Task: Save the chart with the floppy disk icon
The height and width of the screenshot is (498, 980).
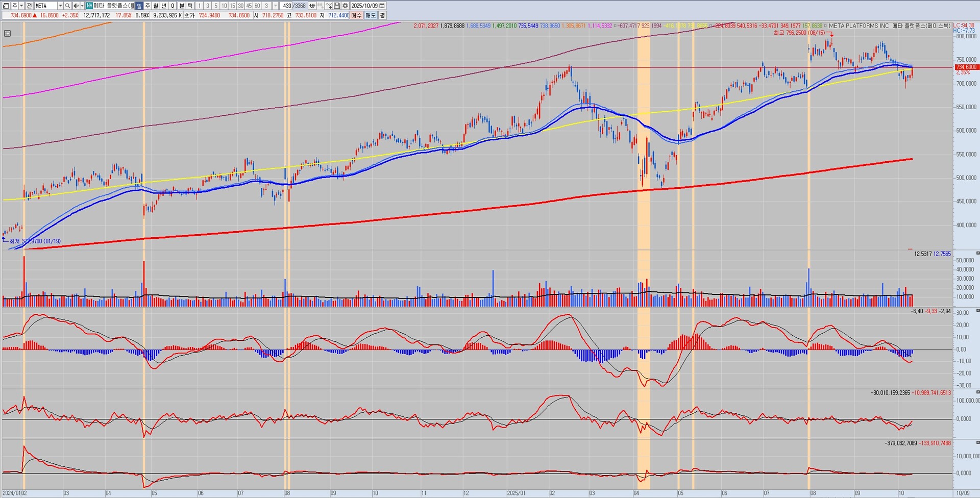Action: pos(337,6)
